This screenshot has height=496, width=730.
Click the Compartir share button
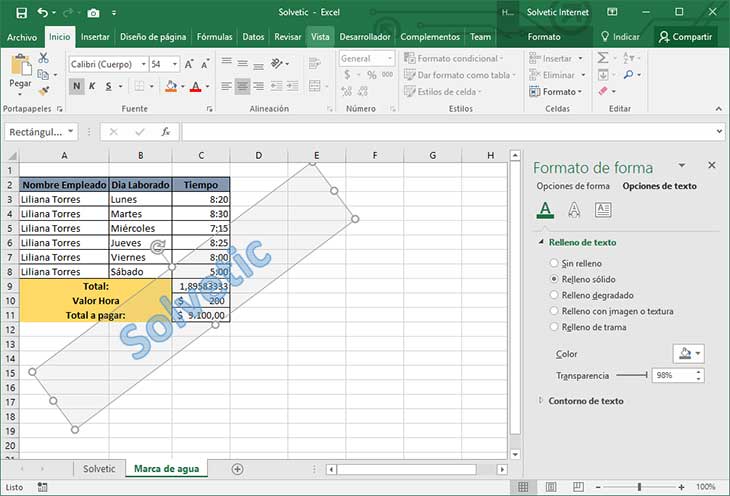(685, 37)
